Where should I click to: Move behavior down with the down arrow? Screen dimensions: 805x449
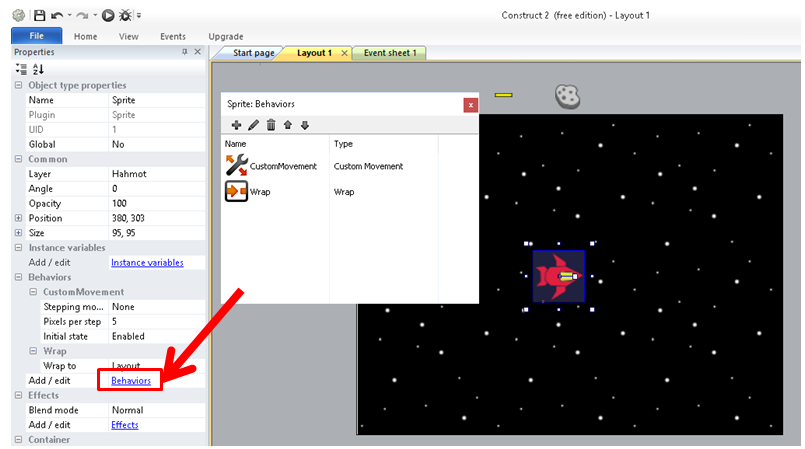304,125
